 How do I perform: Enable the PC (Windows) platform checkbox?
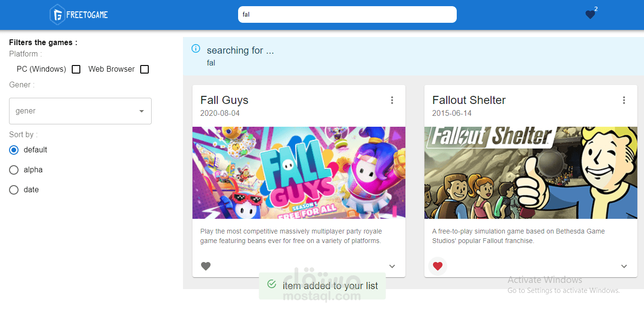76,69
